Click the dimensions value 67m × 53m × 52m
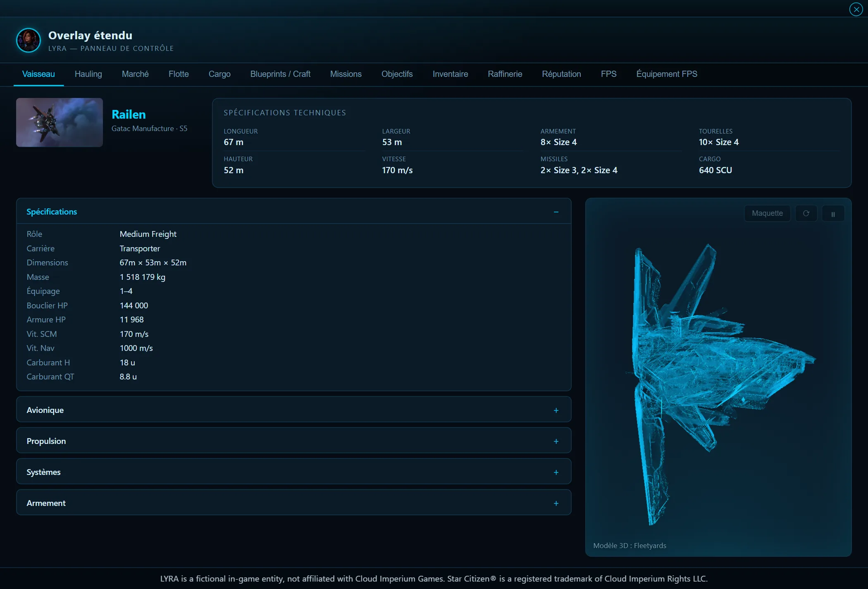868x589 pixels. pyautogui.click(x=153, y=262)
